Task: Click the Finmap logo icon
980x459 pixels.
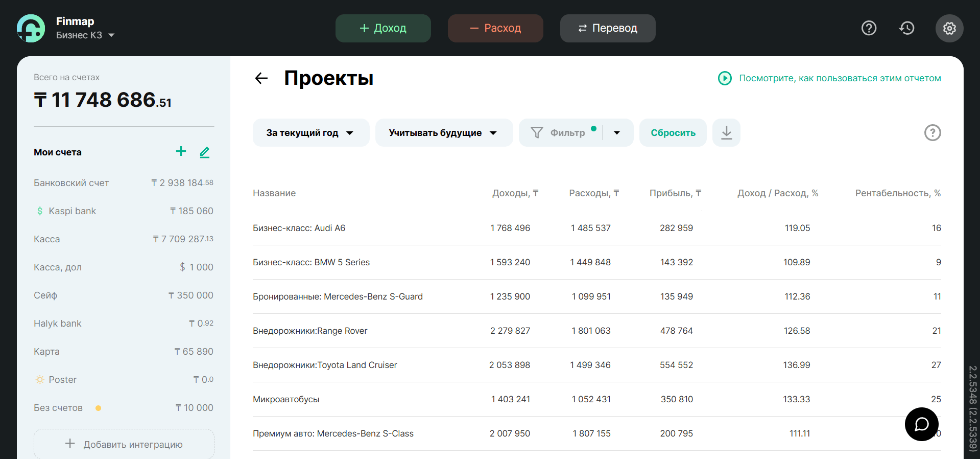Action: (31, 28)
